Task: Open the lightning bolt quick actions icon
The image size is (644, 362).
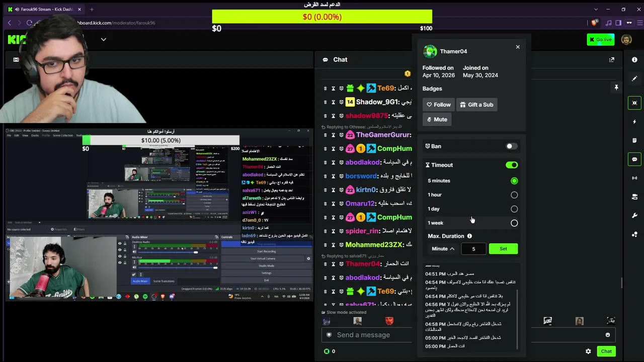Action: pos(634,122)
